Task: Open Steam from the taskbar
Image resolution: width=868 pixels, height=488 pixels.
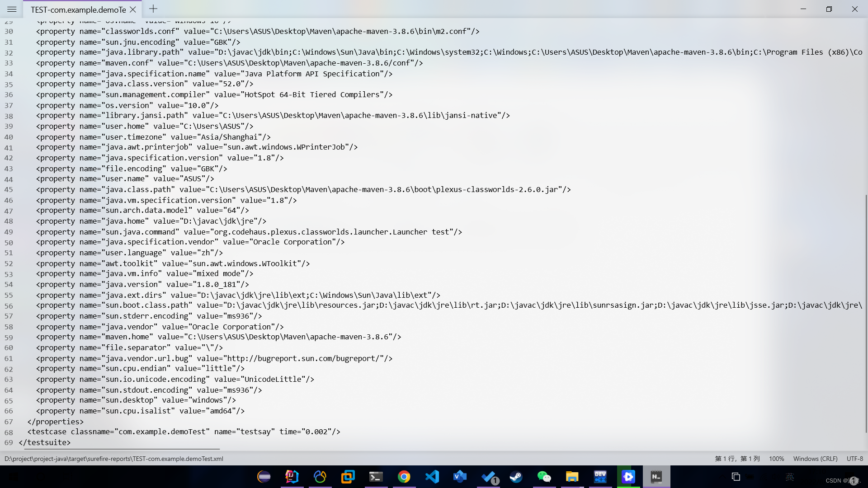Action: 516,477
